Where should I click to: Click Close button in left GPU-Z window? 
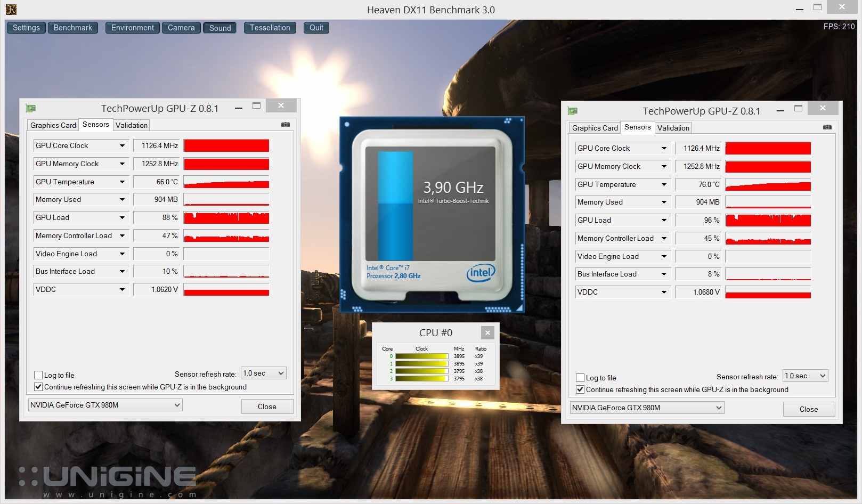tap(267, 407)
